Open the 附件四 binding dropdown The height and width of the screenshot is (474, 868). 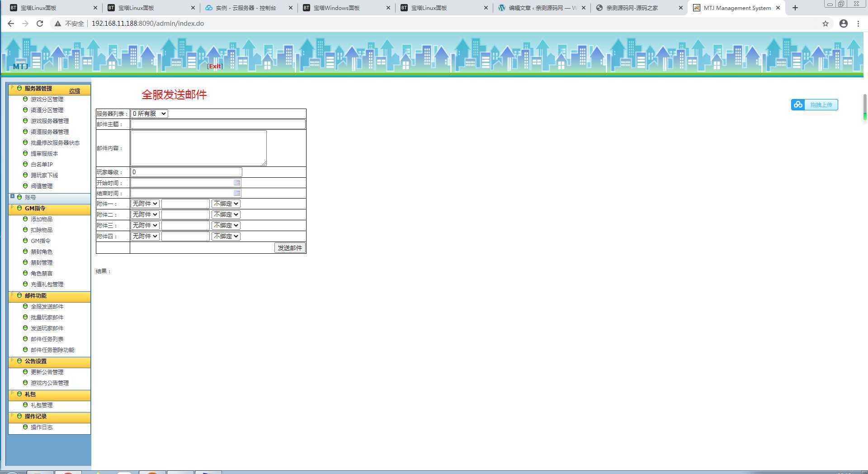[x=226, y=236]
